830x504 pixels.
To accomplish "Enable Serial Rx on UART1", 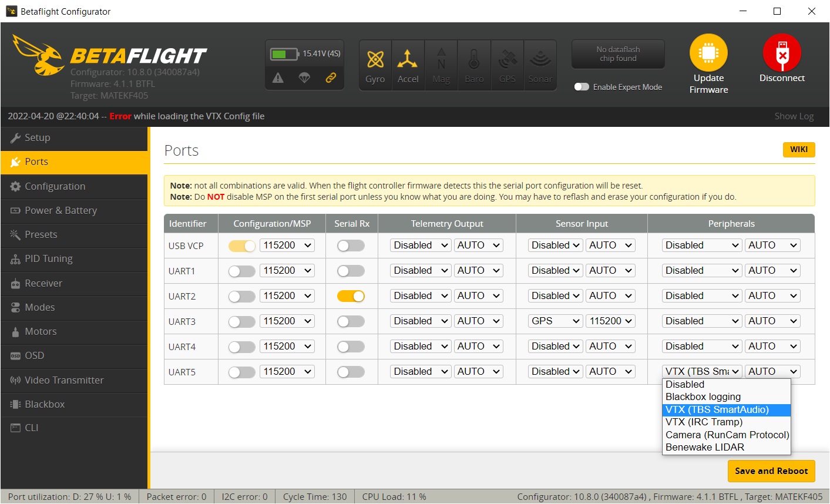I will point(351,271).
